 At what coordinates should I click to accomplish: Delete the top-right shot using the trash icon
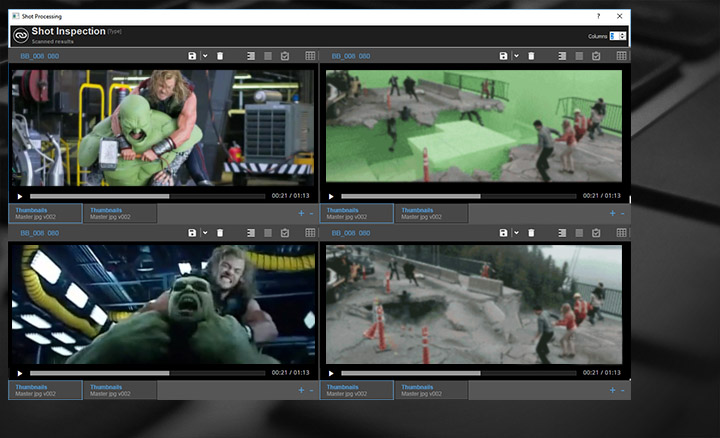click(x=531, y=56)
